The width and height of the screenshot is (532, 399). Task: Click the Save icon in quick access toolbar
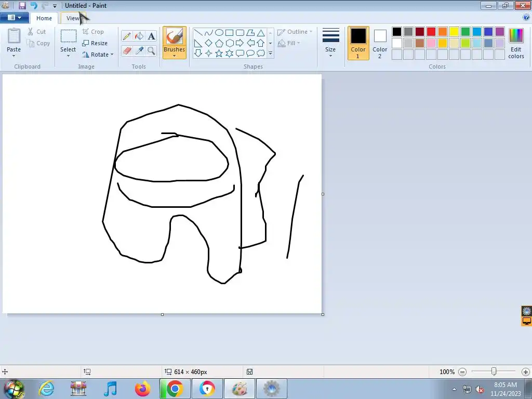(22, 5)
